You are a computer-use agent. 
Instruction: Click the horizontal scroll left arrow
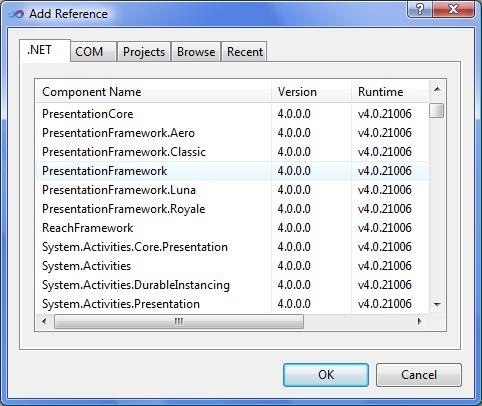[44, 321]
